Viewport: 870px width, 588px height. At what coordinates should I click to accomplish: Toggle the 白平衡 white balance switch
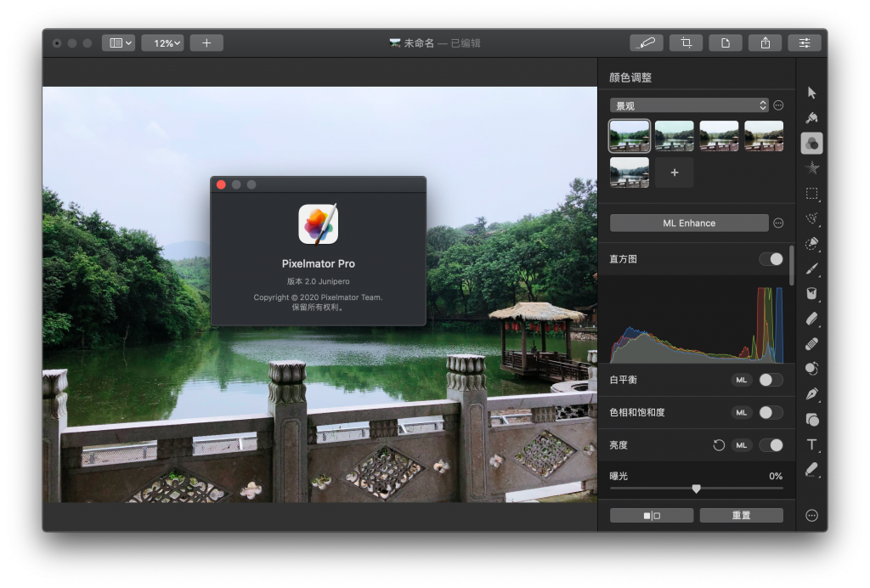click(771, 380)
